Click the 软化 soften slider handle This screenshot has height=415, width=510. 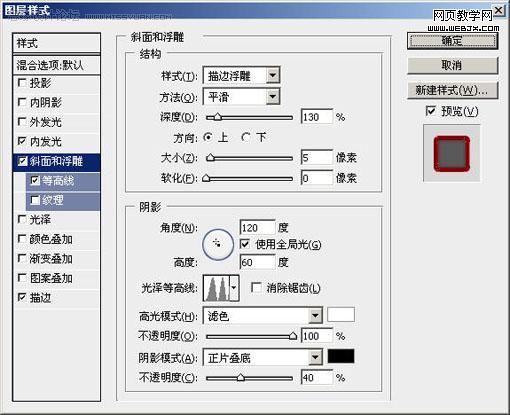click(206, 178)
